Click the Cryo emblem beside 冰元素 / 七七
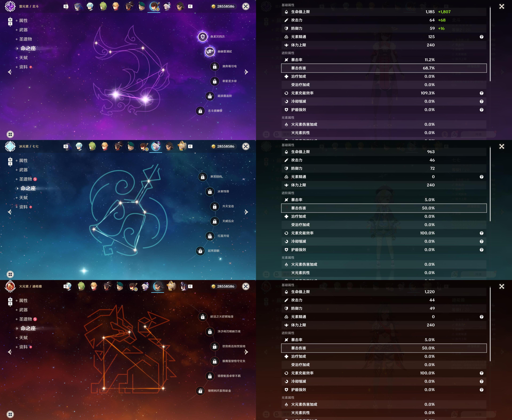 coord(10,146)
